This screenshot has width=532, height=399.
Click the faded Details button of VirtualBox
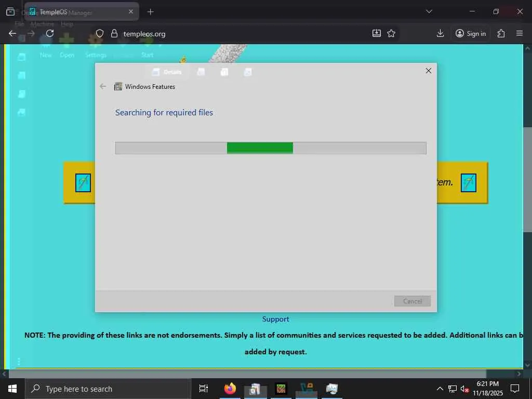click(x=167, y=72)
